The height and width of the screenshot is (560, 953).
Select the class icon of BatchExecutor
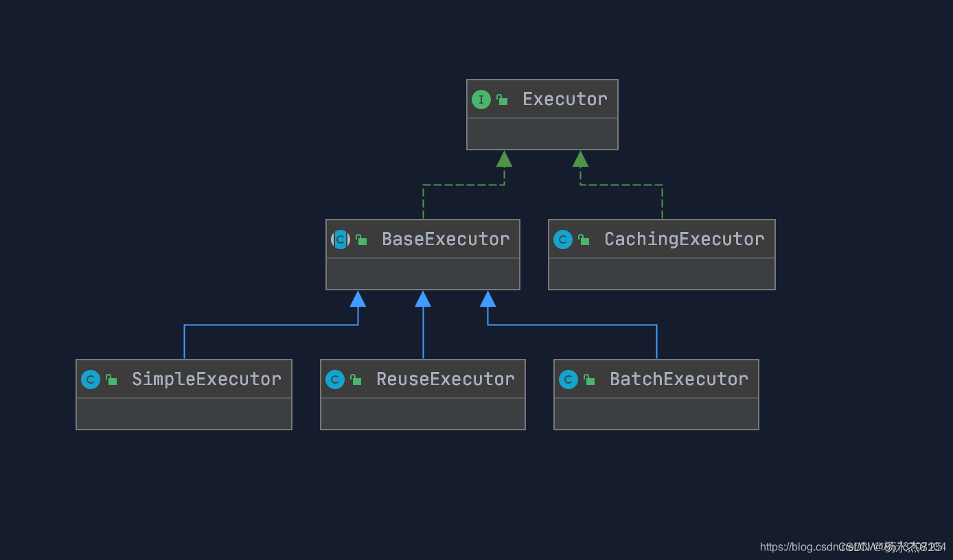coord(568,379)
